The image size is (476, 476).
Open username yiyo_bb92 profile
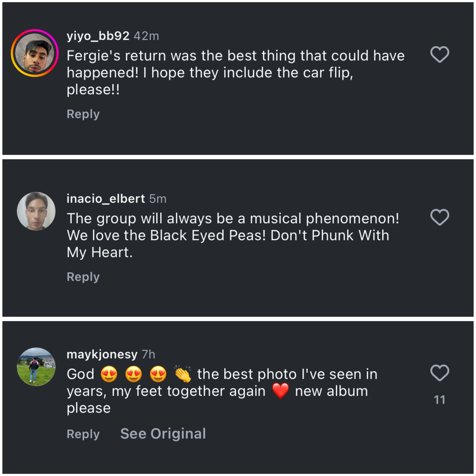(x=98, y=36)
